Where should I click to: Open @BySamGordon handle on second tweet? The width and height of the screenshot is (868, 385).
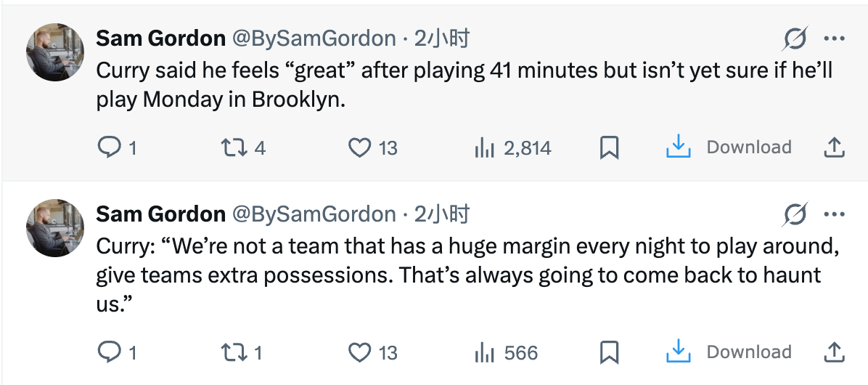[x=314, y=214]
